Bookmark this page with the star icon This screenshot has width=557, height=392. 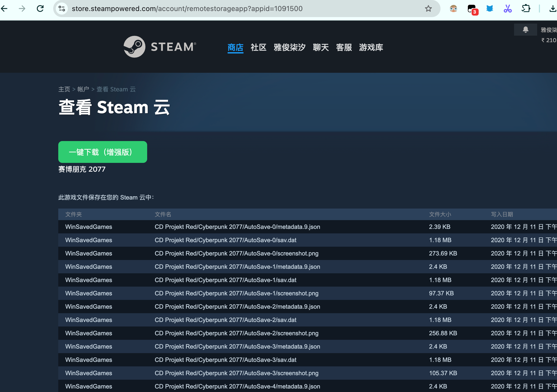428,9
